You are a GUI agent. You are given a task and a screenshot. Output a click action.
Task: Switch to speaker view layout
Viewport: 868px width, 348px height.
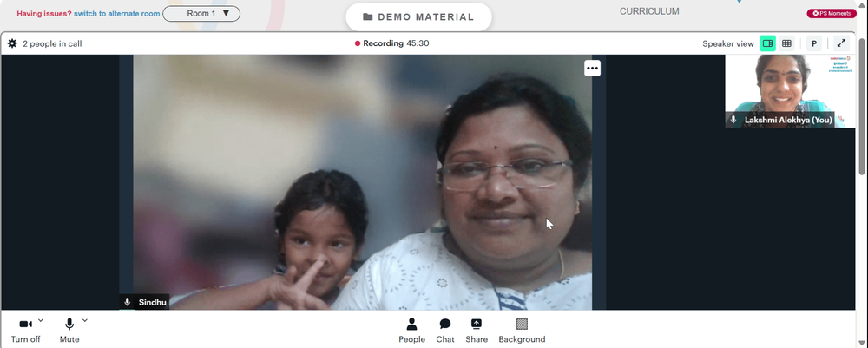coord(767,43)
